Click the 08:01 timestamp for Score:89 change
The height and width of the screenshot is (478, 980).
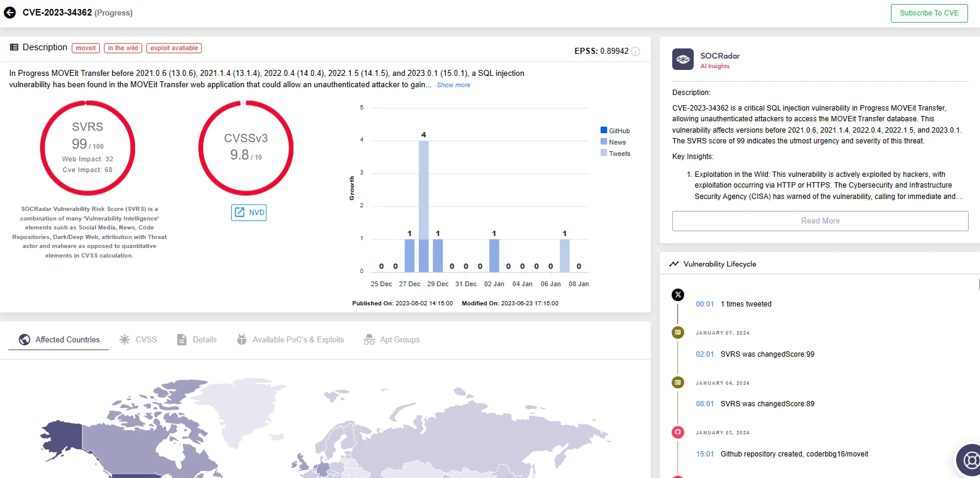pyautogui.click(x=705, y=404)
